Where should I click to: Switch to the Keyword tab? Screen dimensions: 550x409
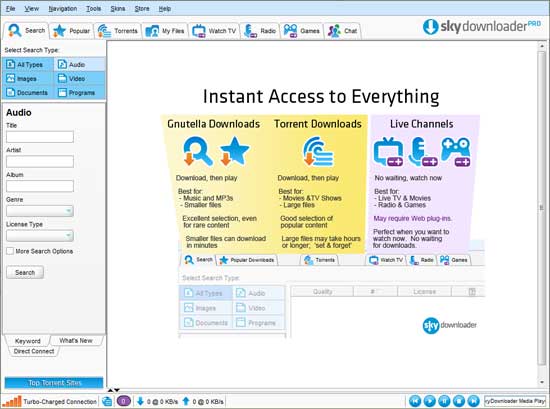click(x=27, y=341)
